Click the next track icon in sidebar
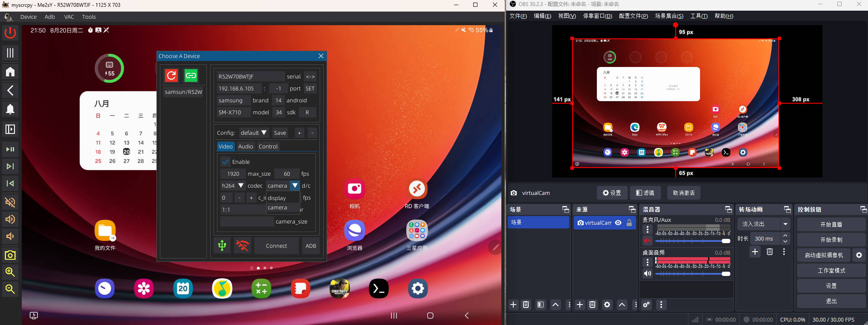This screenshot has height=325, width=868. 10,166
